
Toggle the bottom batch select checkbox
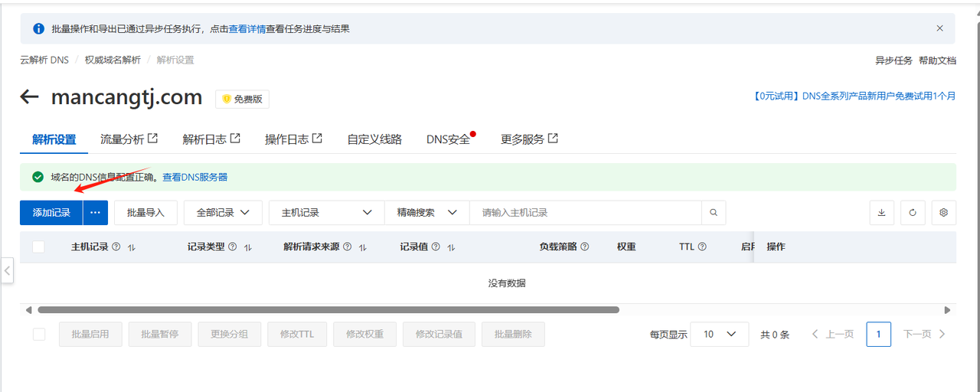coord(39,335)
